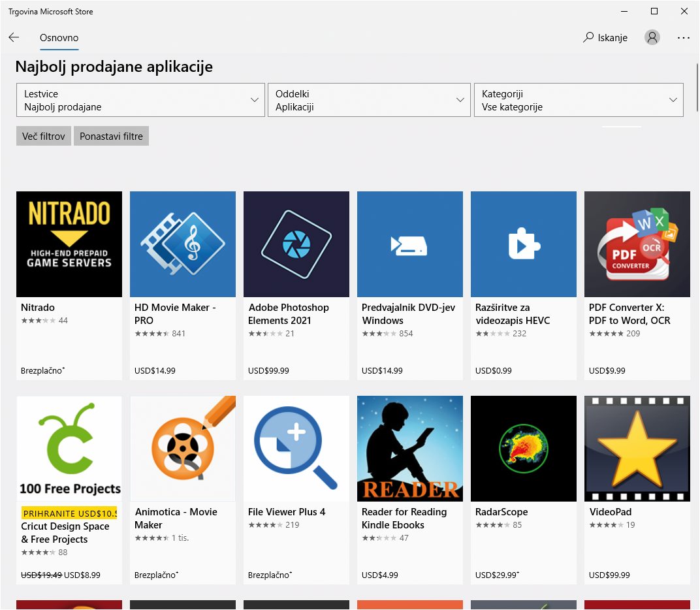
Task: Open Razširitve za videozapis HEVC icon
Action: (524, 244)
